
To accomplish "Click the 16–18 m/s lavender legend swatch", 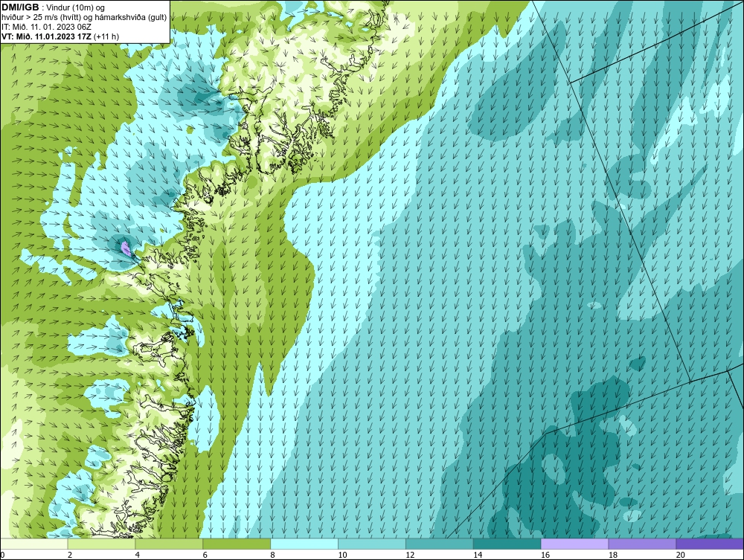I will coord(574,544).
